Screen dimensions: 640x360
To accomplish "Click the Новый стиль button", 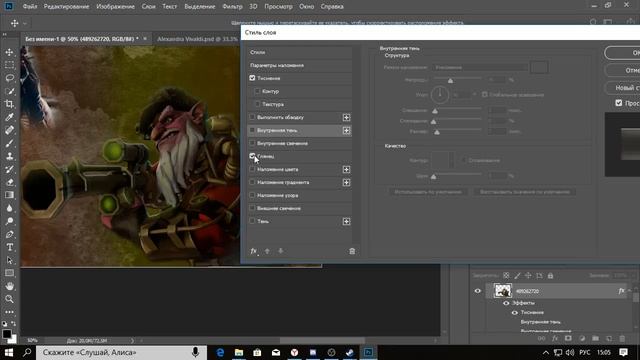I will (x=622, y=88).
